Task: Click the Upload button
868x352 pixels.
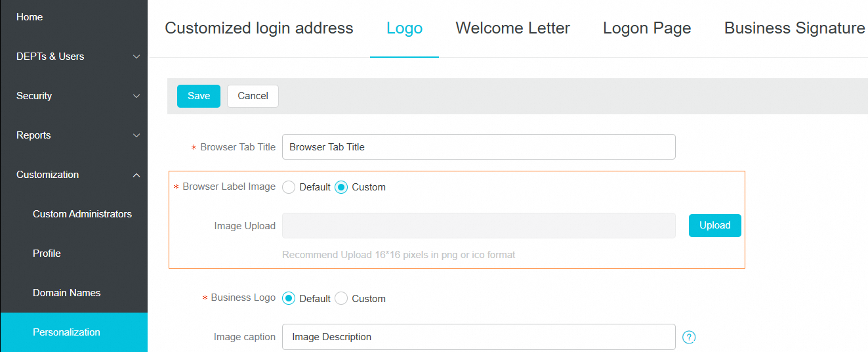Action: [714, 225]
